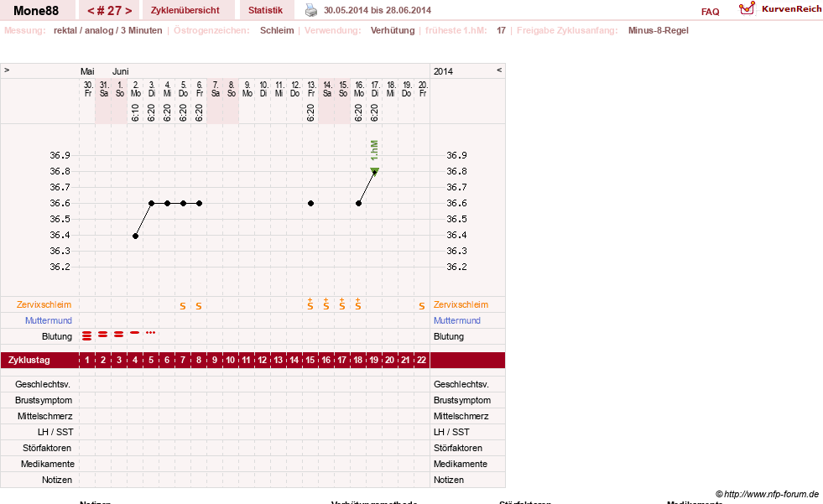Select temperature point on 3. Di at 36.6
This screenshot has width=823, height=504.
[151, 204]
